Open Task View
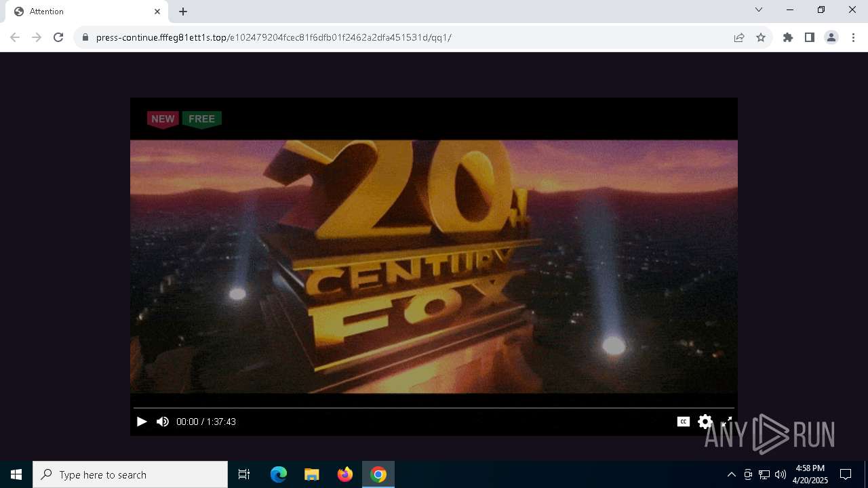Screen dimensions: 868x488 [244, 474]
